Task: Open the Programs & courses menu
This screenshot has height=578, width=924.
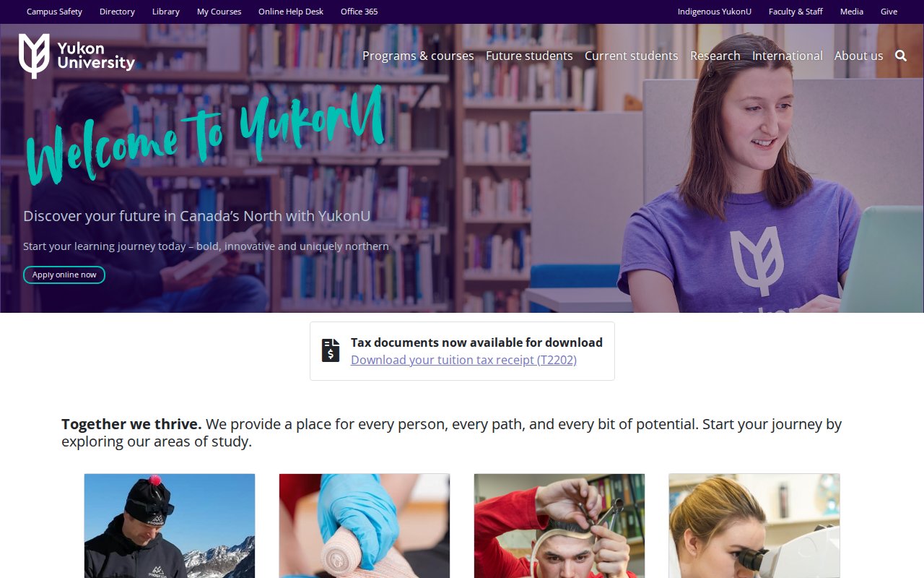Action: click(418, 56)
